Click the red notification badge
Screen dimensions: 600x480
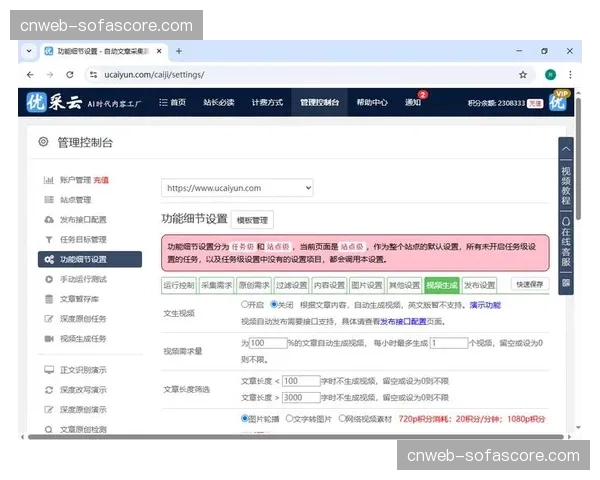[x=423, y=95]
